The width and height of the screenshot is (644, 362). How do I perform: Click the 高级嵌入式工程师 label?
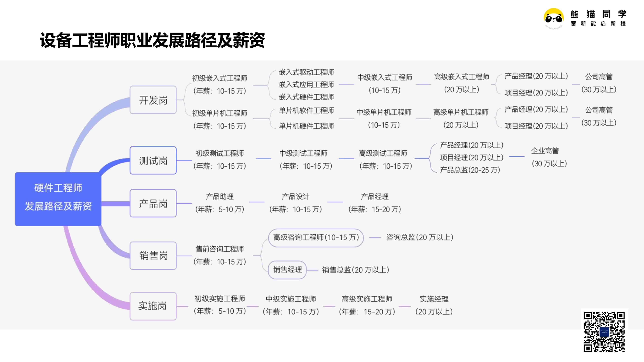click(461, 77)
